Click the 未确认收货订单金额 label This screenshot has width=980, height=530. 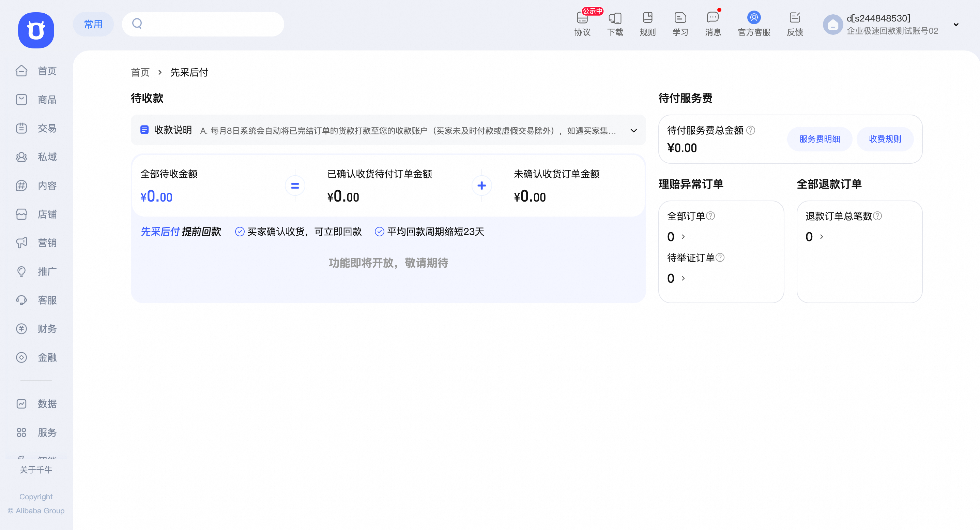(556, 174)
